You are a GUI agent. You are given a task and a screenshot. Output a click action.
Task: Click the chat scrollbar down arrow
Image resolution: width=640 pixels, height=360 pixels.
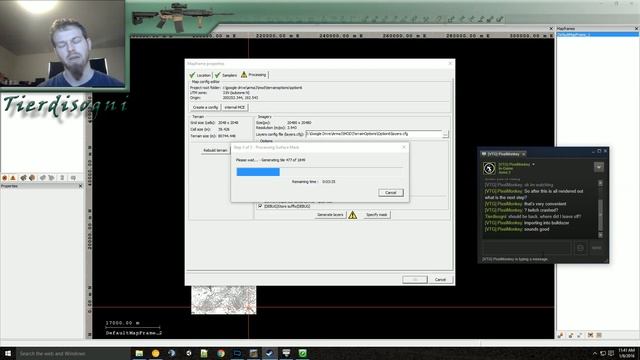point(600,235)
